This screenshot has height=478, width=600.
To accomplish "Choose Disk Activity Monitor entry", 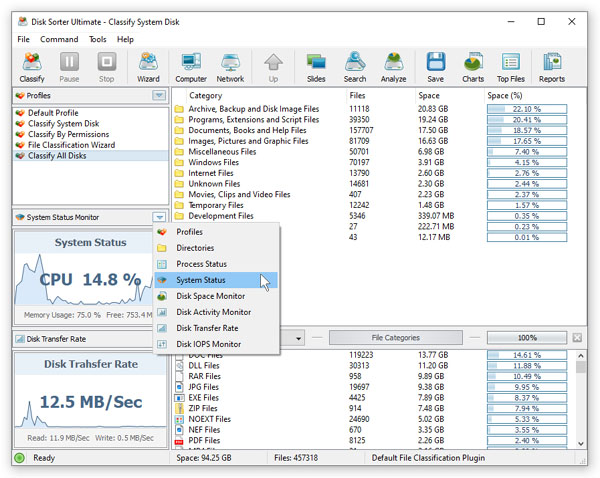I will 216,312.
